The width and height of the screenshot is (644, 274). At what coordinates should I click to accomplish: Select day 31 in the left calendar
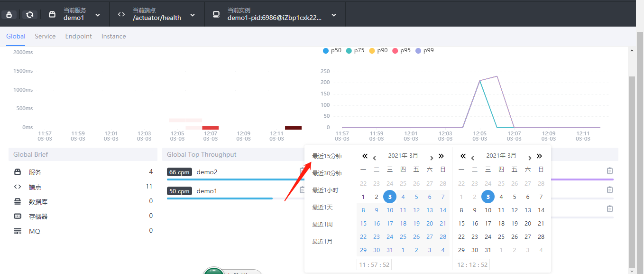pos(390,250)
